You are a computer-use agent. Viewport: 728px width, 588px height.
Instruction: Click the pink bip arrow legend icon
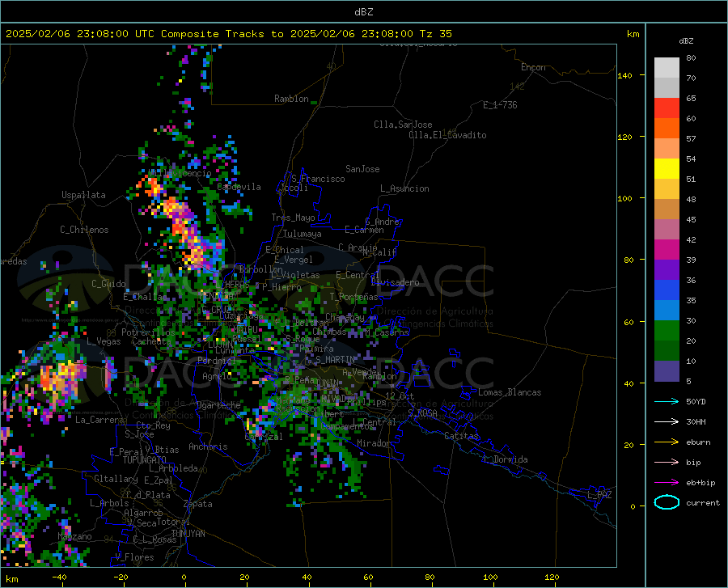click(667, 463)
